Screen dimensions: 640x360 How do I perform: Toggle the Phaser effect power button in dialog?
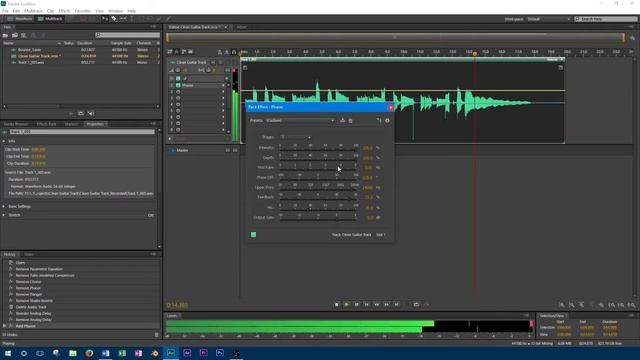coord(253,235)
